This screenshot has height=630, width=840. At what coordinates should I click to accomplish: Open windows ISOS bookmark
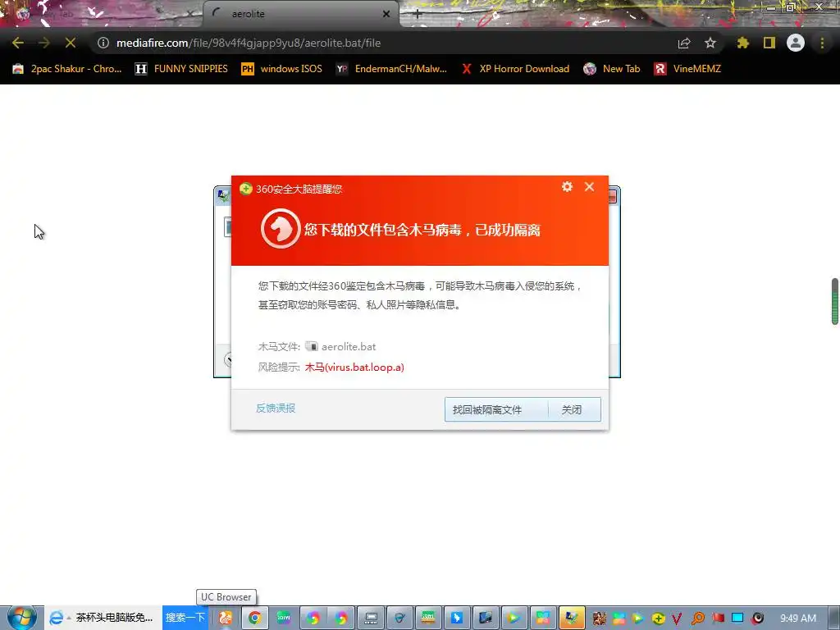(282, 69)
